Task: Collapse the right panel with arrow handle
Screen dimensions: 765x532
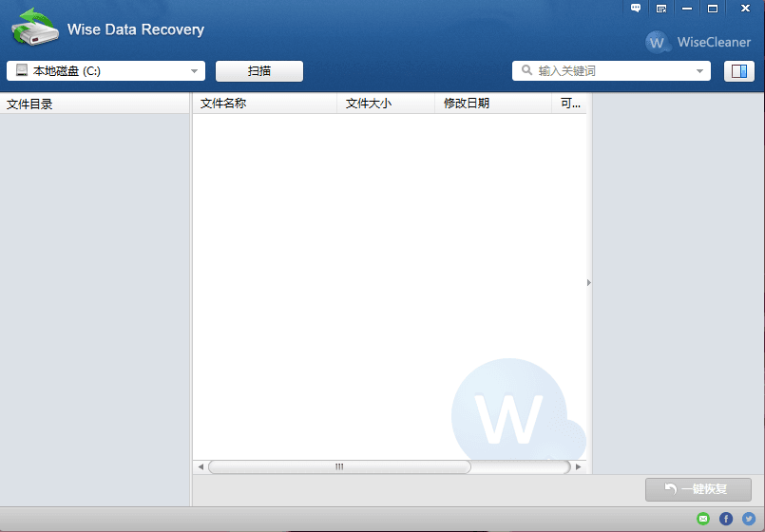Action: coord(589,282)
